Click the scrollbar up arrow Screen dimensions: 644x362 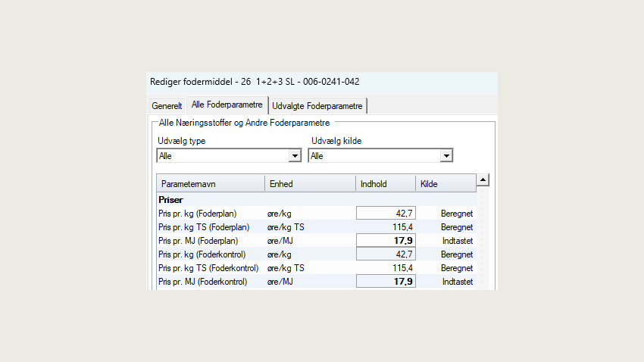click(483, 179)
